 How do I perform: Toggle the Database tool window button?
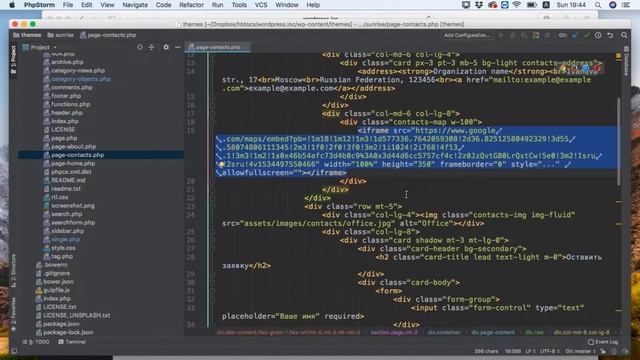[x=626, y=60]
